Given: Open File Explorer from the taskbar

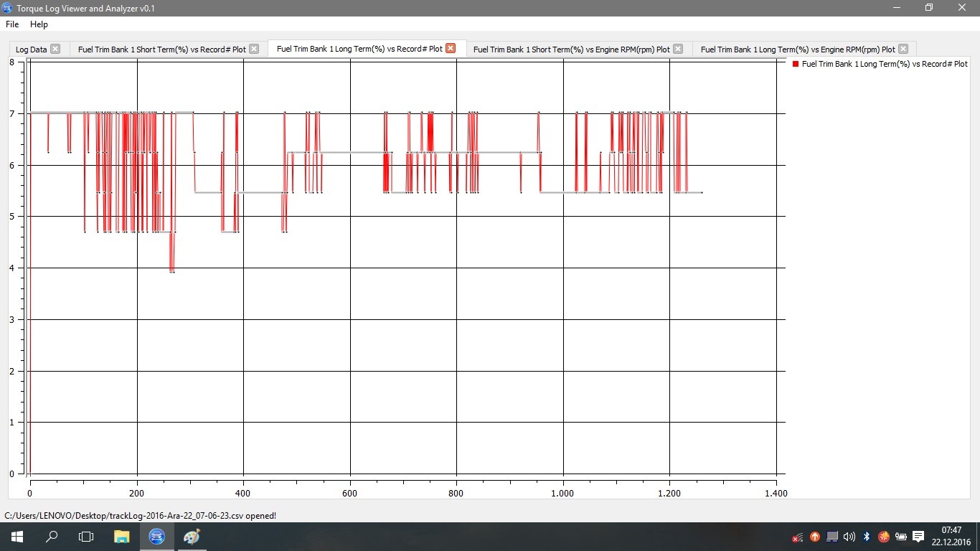Looking at the screenshot, I should pyautogui.click(x=121, y=537).
